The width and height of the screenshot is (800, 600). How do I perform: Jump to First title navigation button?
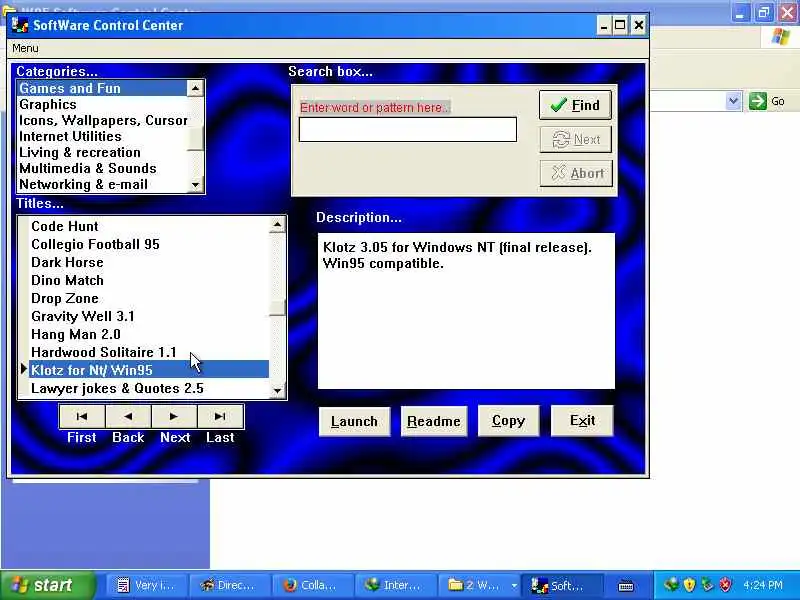click(82, 416)
